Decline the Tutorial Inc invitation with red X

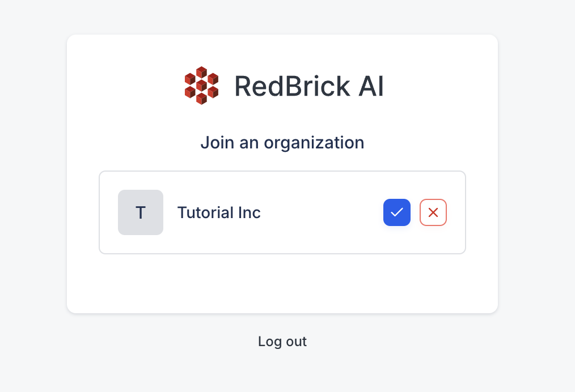[433, 212]
